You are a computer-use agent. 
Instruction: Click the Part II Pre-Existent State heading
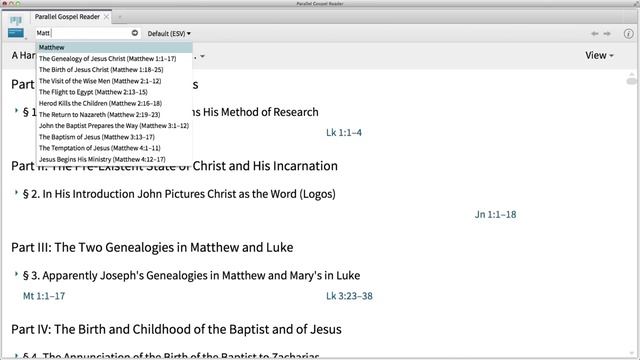click(x=174, y=166)
